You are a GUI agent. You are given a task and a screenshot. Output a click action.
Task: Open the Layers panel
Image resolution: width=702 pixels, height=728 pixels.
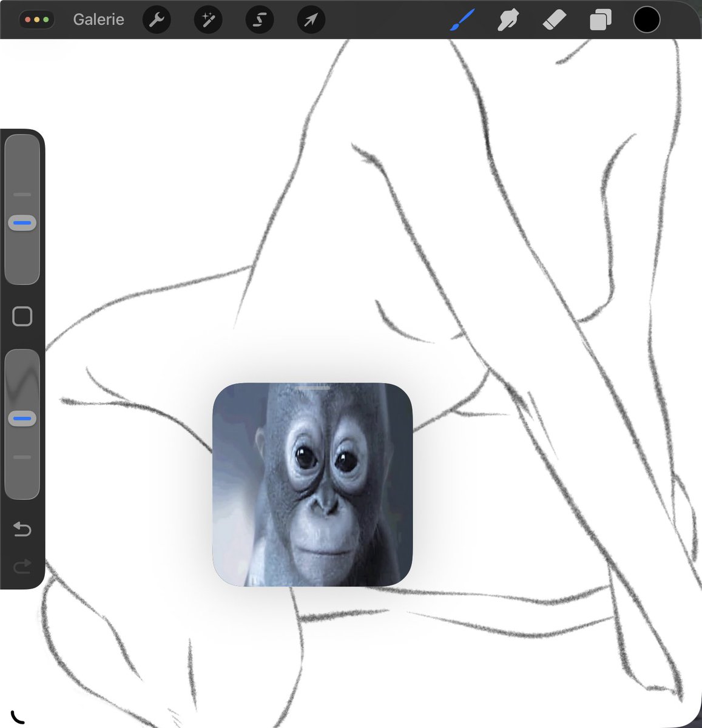tap(600, 20)
